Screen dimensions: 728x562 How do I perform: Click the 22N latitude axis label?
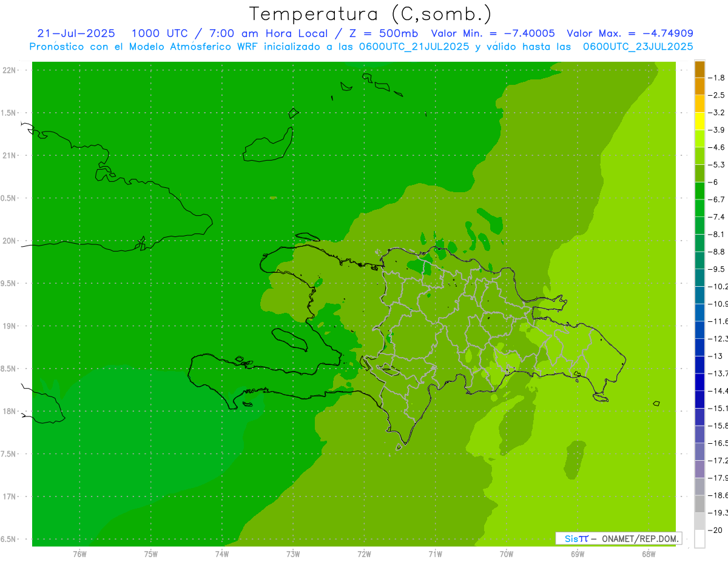point(10,70)
